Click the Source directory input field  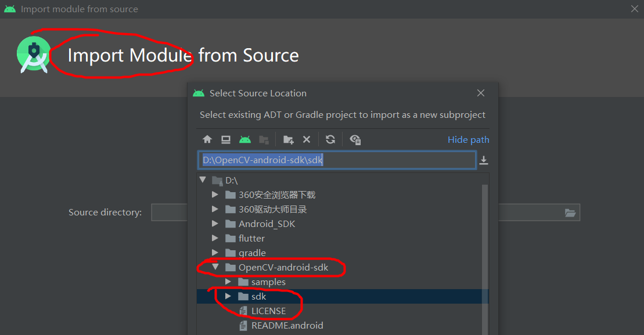(x=365, y=212)
